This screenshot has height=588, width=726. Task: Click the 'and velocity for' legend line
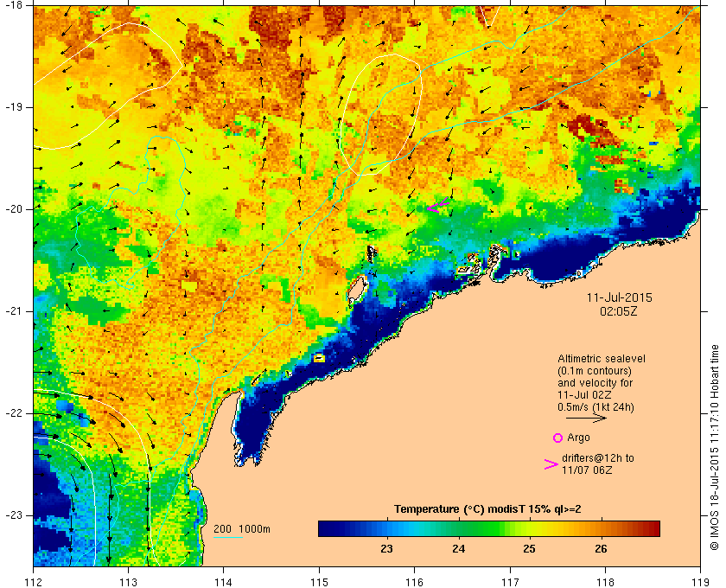pyautogui.click(x=595, y=383)
